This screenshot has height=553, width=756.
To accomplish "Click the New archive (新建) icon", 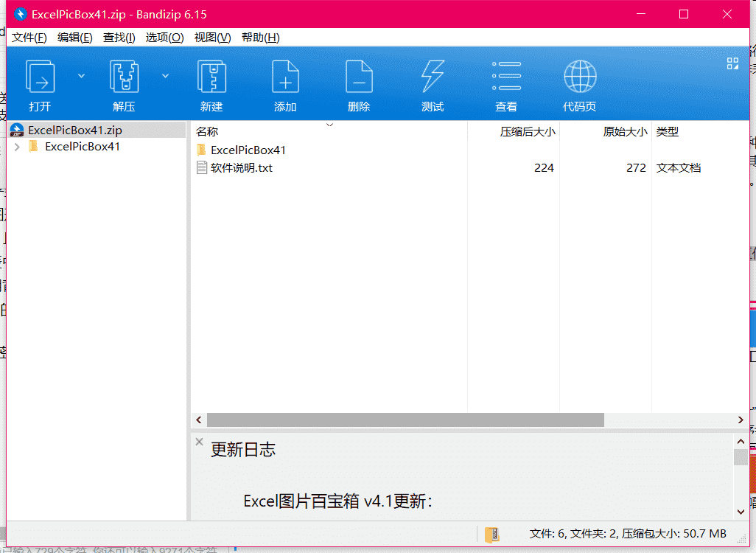I will (211, 76).
